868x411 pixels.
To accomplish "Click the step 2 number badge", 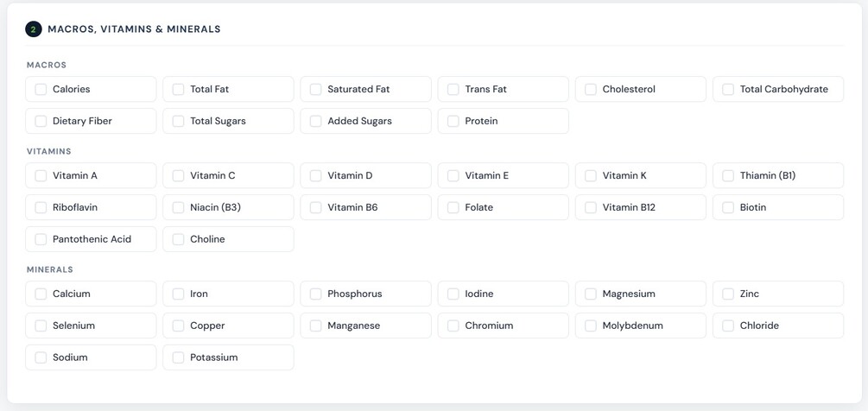I will coord(34,29).
